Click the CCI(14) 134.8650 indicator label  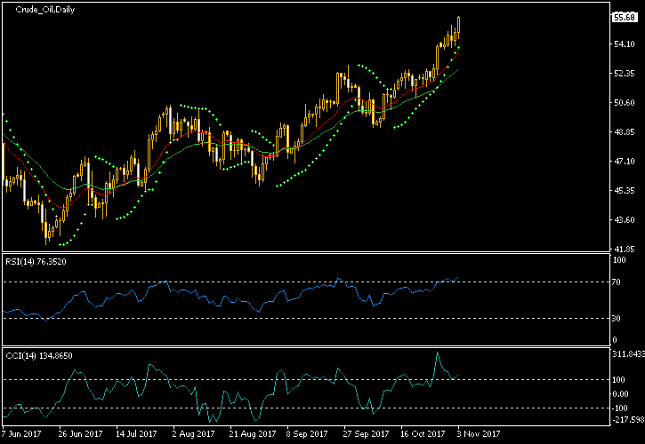tap(39, 356)
